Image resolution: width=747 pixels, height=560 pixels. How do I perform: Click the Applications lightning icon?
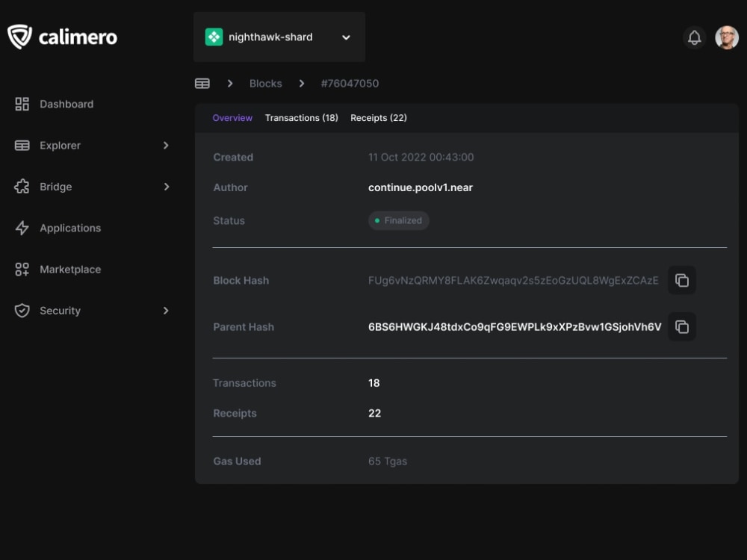[x=22, y=228]
